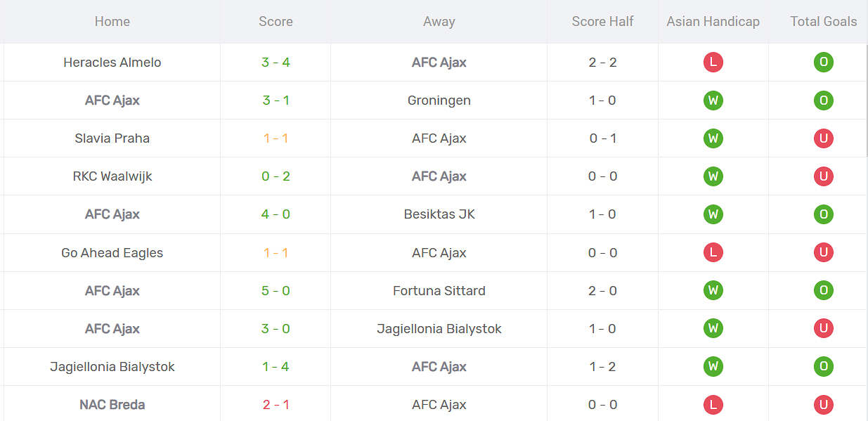868x421 pixels.
Task: Click the Besiktas JK away team
Action: click(439, 214)
